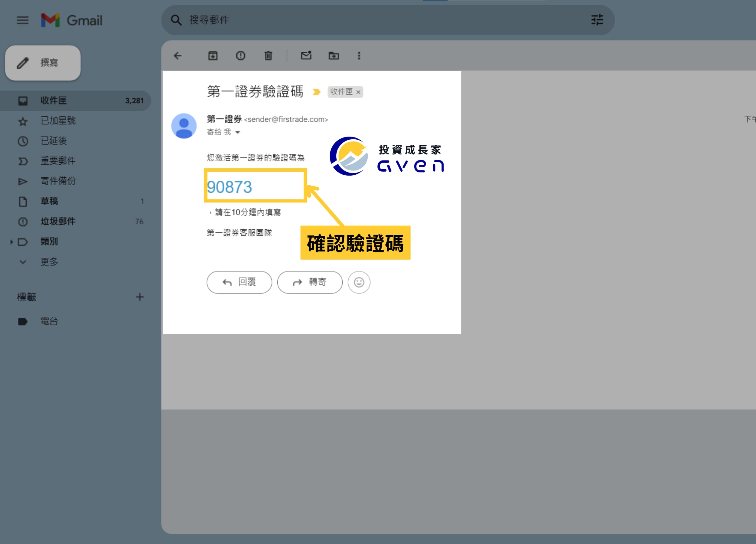Click the email subject 第一證券驗證碼
This screenshot has height=544, width=756.
[x=255, y=91]
